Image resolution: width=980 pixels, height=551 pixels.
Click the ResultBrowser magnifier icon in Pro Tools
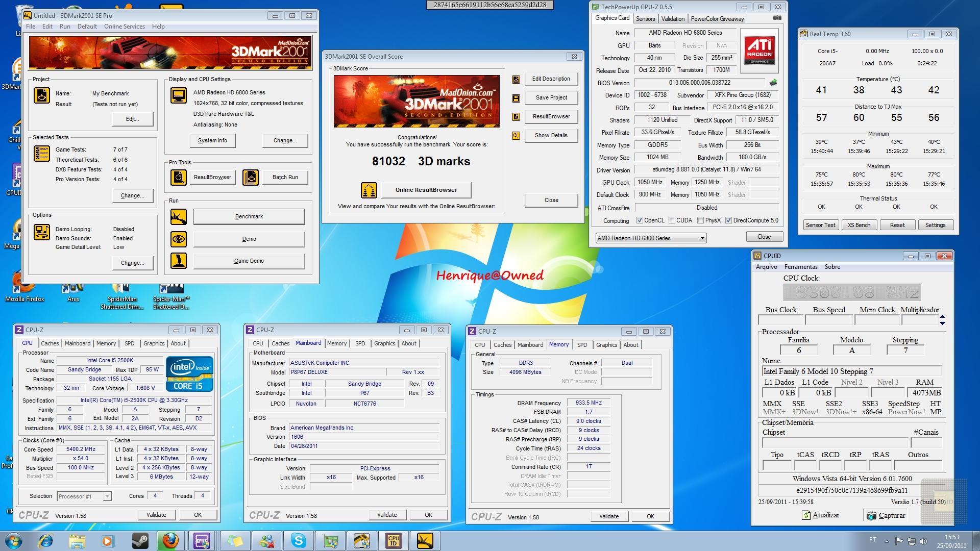click(179, 177)
